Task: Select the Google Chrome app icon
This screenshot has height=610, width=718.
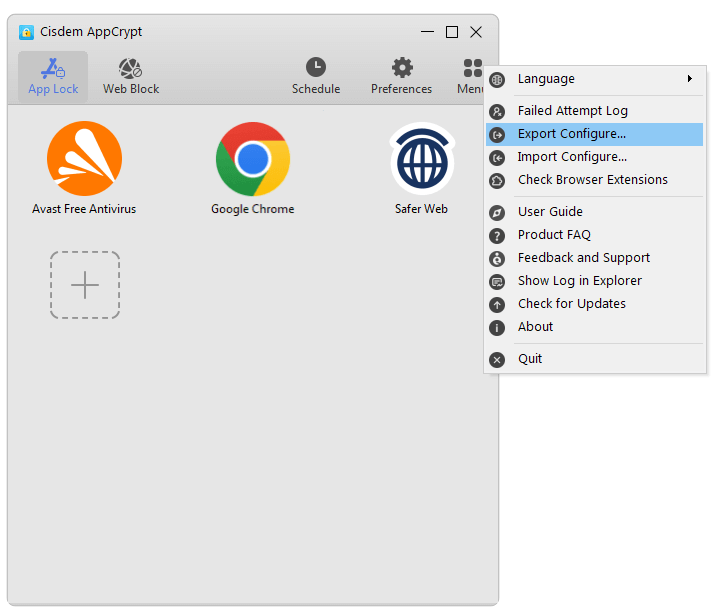Action: [253, 159]
